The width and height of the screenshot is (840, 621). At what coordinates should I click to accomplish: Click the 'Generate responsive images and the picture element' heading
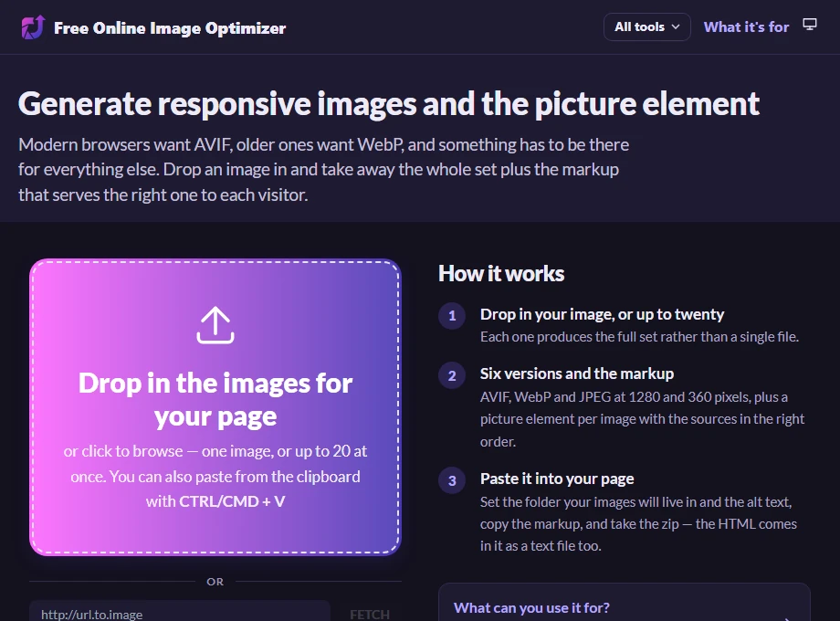[x=389, y=104]
